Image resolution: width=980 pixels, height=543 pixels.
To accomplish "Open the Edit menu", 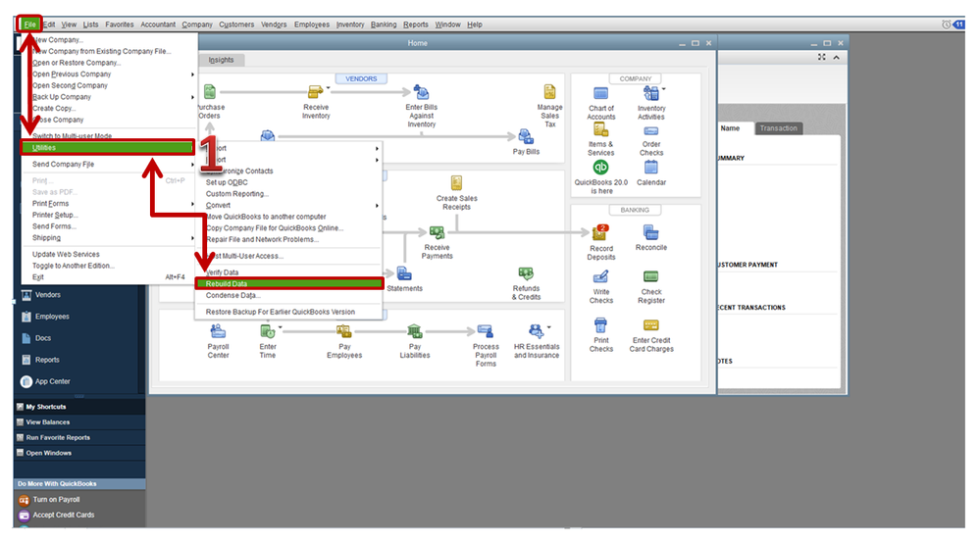I will tap(49, 25).
